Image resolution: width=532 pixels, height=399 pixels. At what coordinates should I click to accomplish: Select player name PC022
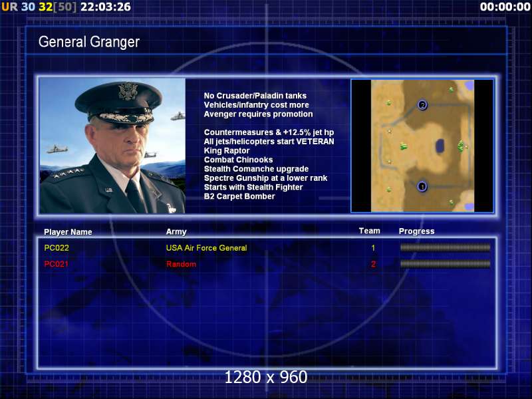click(57, 248)
